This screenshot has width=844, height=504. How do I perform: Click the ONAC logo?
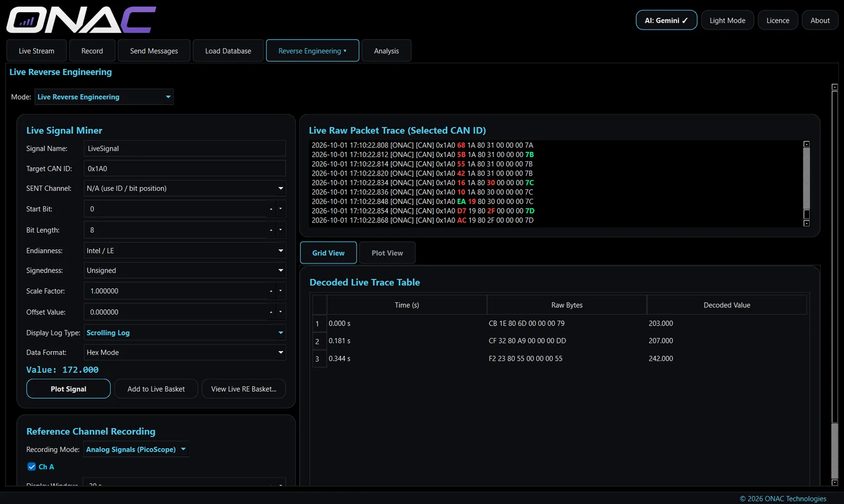pyautogui.click(x=81, y=20)
